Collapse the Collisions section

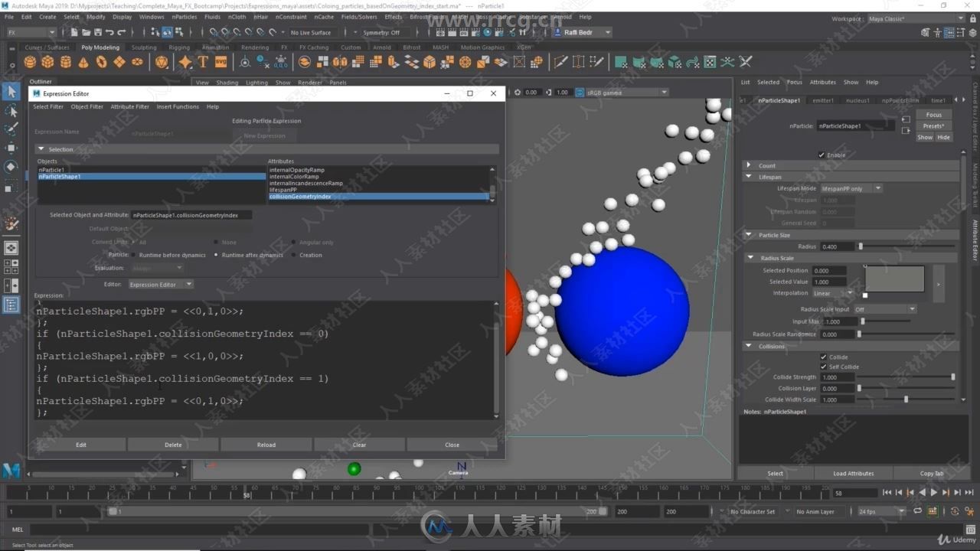point(749,346)
